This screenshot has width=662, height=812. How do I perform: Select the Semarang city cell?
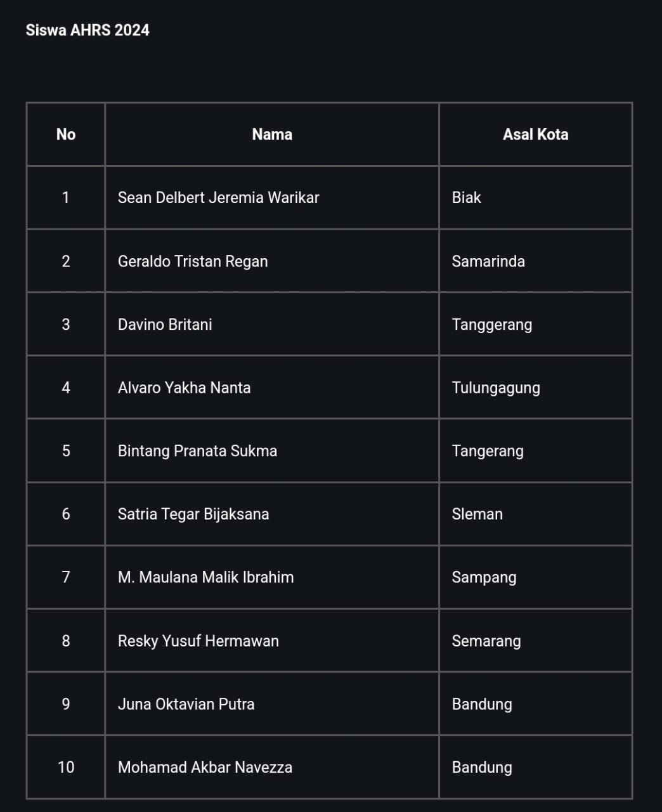click(x=536, y=641)
